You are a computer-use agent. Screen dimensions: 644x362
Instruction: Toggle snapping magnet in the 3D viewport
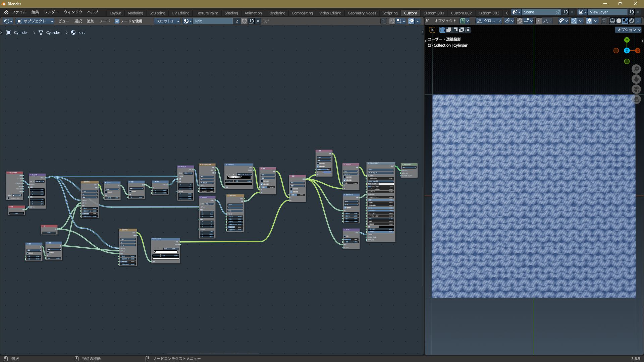(x=520, y=21)
